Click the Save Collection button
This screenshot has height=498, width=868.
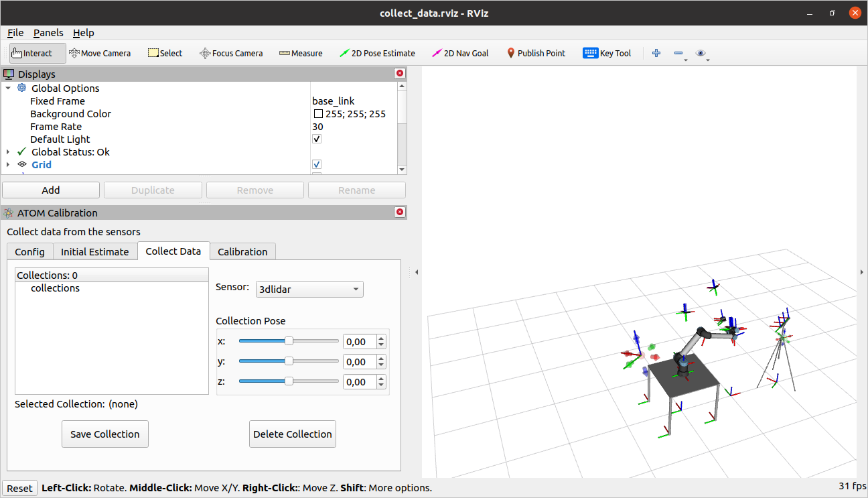pos(104,434)
